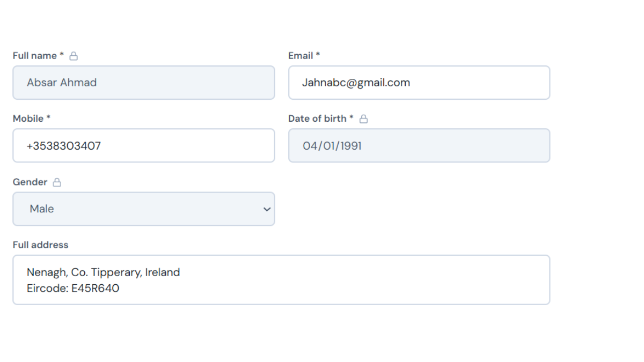Click the 'Full name *' label

tap(38, 56)
